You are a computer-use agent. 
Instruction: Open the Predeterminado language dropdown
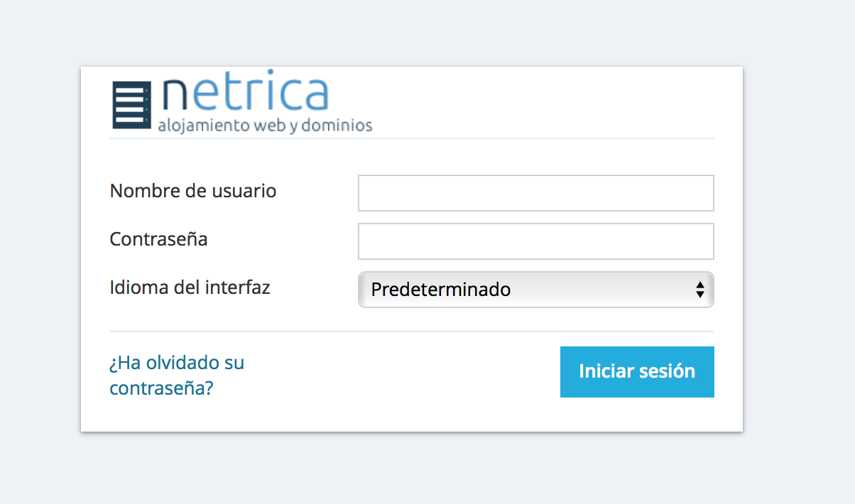click(x=525, y=290)
